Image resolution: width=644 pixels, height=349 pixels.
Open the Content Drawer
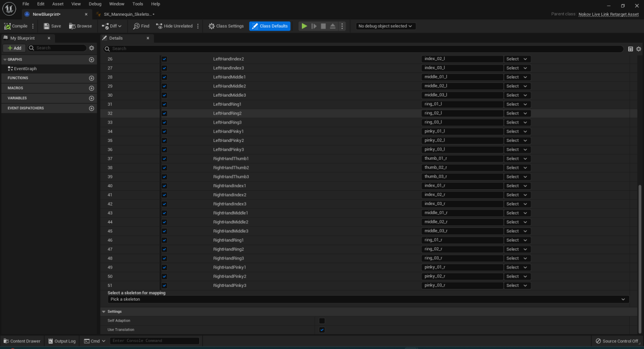(22, 341)
